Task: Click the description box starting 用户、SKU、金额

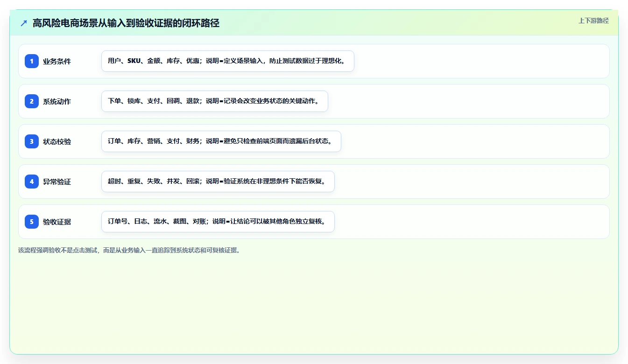Action: pyautogui.click(x=228, y=61)
